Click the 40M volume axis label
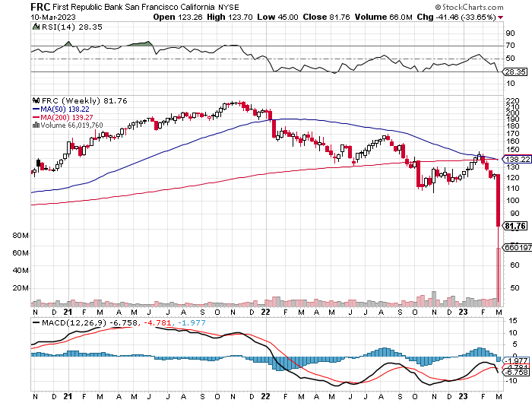 click(21, 271)
